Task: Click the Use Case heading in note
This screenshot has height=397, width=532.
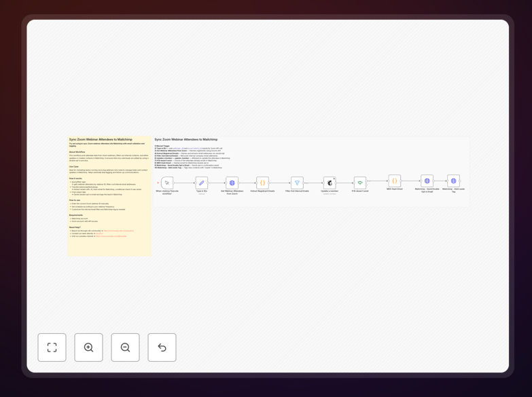Action: point(73,167)
